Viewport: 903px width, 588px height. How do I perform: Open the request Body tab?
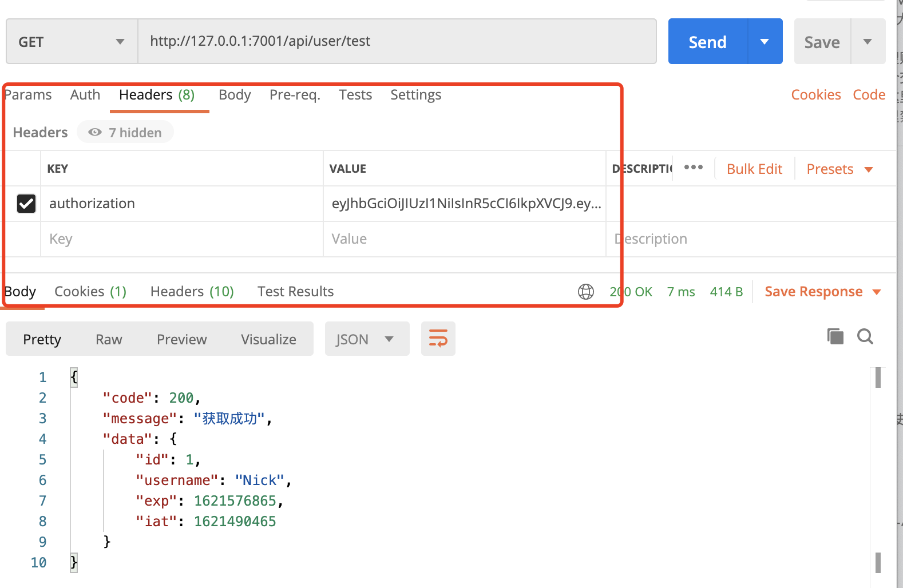pos(235,95)
